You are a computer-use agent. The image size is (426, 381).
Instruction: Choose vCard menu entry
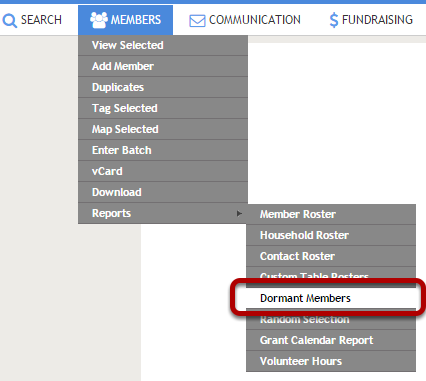163,171
